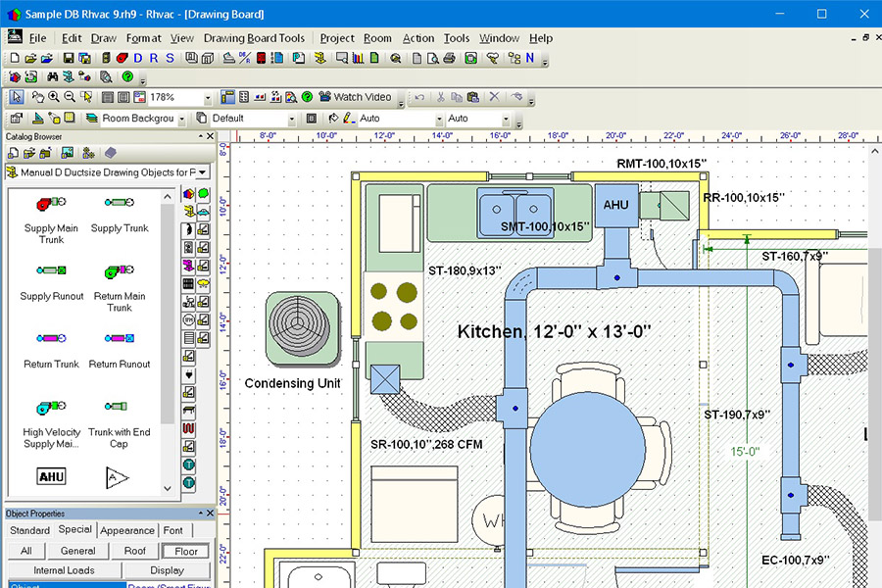Click the catalog browser scroll down arrow
Screen dimensions: 882x588
tap(167, 487)
